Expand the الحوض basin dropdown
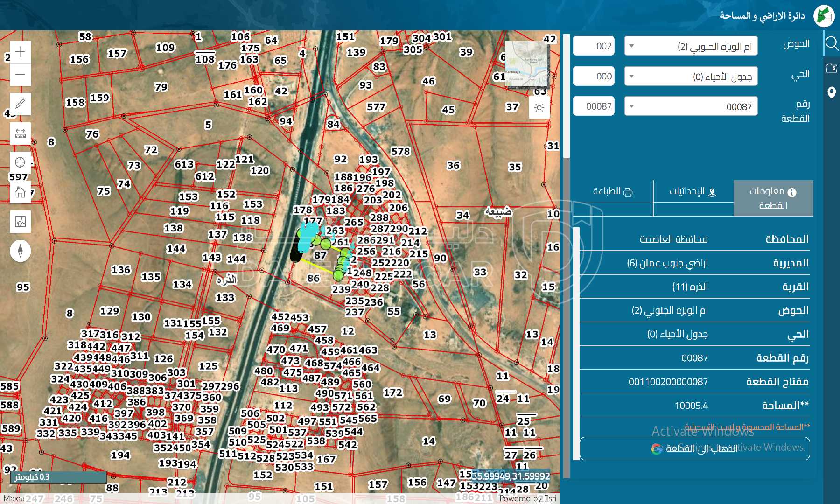The image size is (840, 504). (x=691, y=46)
